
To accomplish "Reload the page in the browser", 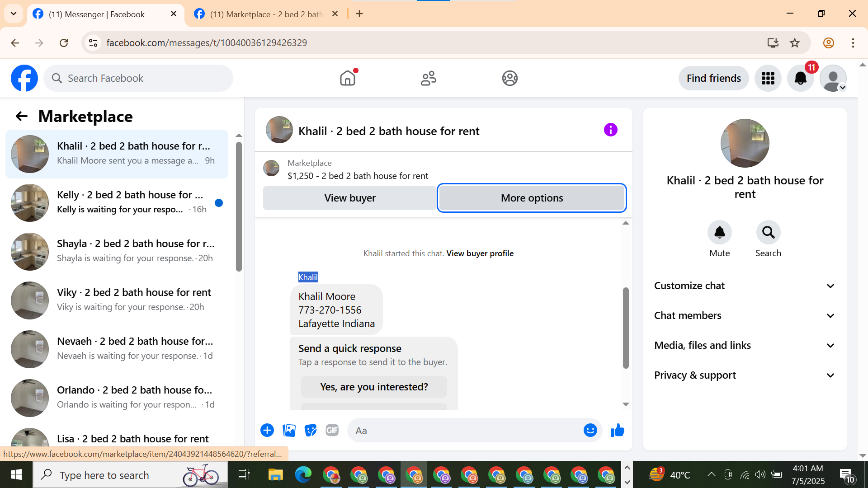I will pos(64,43).
